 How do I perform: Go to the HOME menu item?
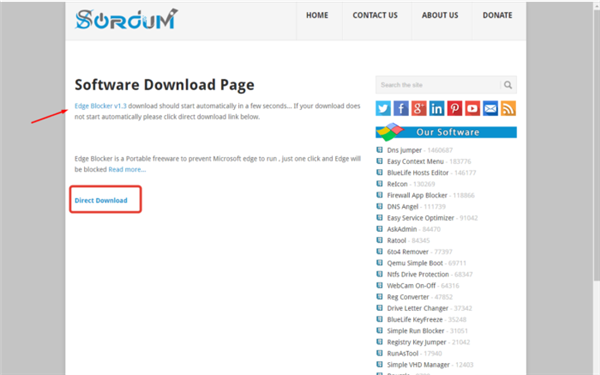[x=317, y=15]
